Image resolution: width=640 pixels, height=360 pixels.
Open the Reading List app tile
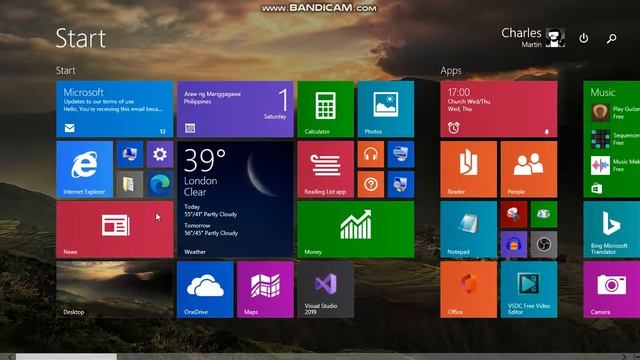point(325,169)
